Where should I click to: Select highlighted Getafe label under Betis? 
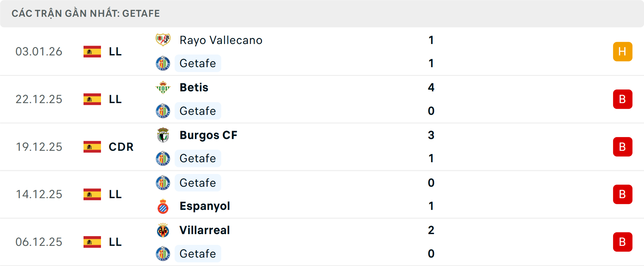pos(198,111)
